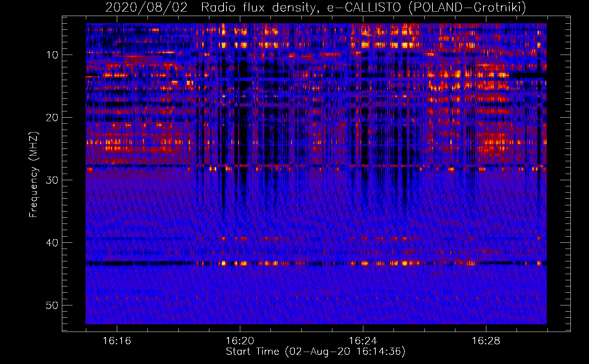589x364 pixels.
Task: Click the '16:24' time tick label
Action: [363, 341]
